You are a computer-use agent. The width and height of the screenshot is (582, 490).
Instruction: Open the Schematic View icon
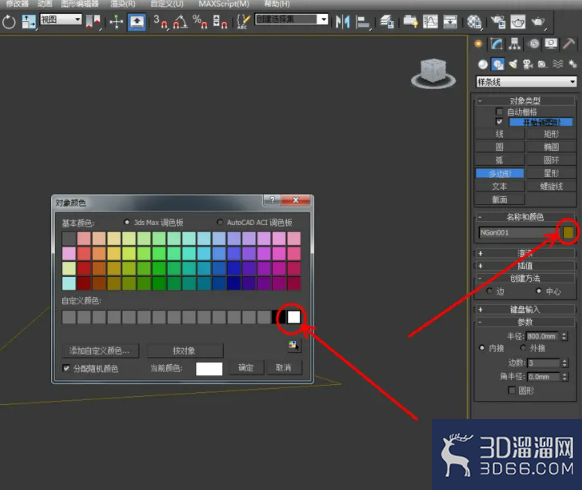pos(450,22)
